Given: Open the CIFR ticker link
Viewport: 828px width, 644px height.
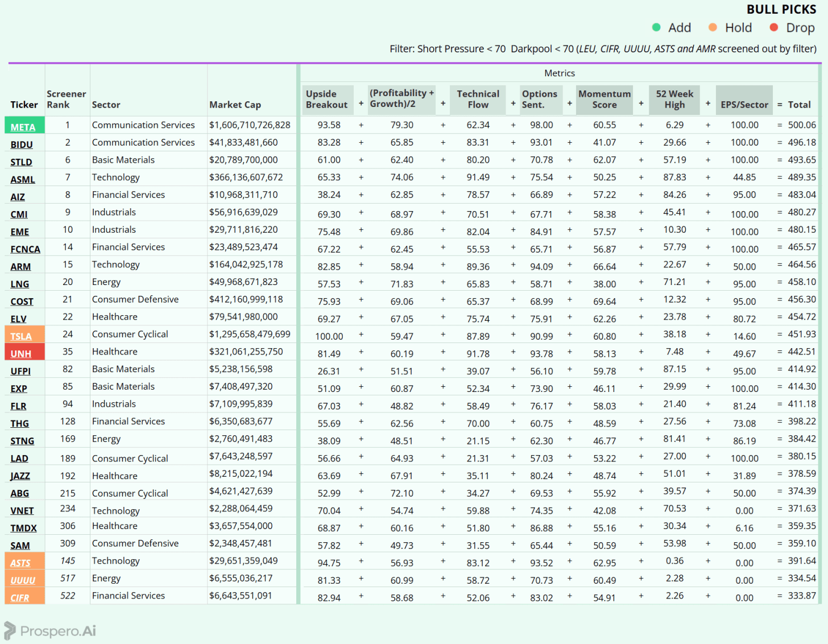Looking at the screenshot, I should (20, 598).
